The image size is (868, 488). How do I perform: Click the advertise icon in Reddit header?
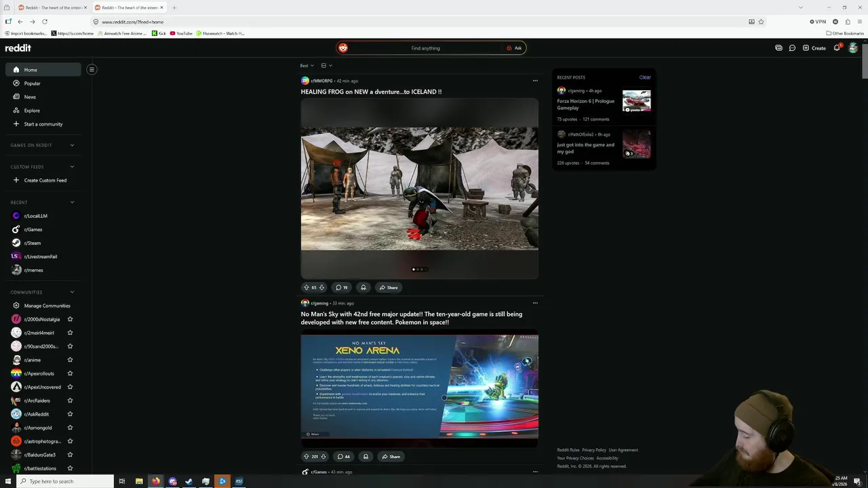click(x=778, y=48)
